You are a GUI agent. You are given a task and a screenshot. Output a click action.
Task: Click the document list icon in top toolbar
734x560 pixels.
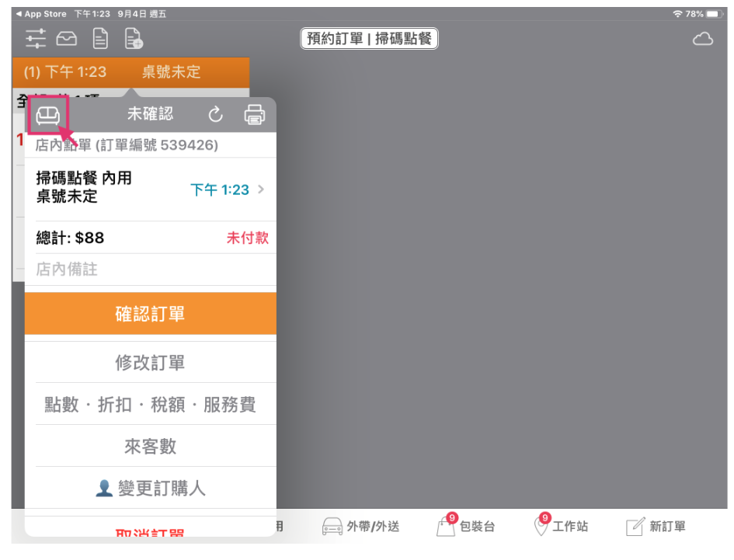coord(100,39)
